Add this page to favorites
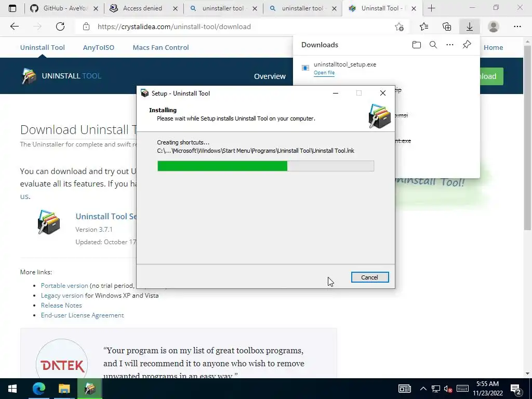This screenshot has width=532, height=399. [x=400, y=26]
